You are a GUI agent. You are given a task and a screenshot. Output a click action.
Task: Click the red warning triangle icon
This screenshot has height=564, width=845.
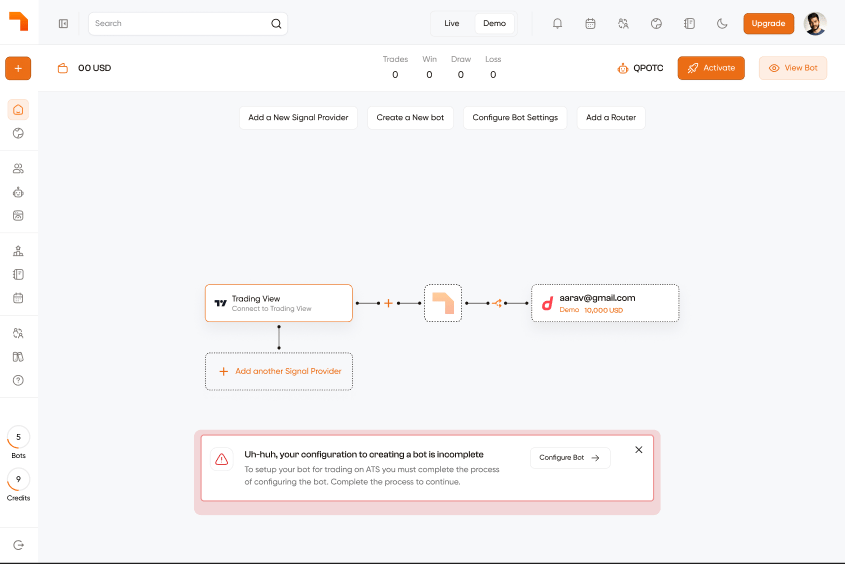(x=221, y=459)
